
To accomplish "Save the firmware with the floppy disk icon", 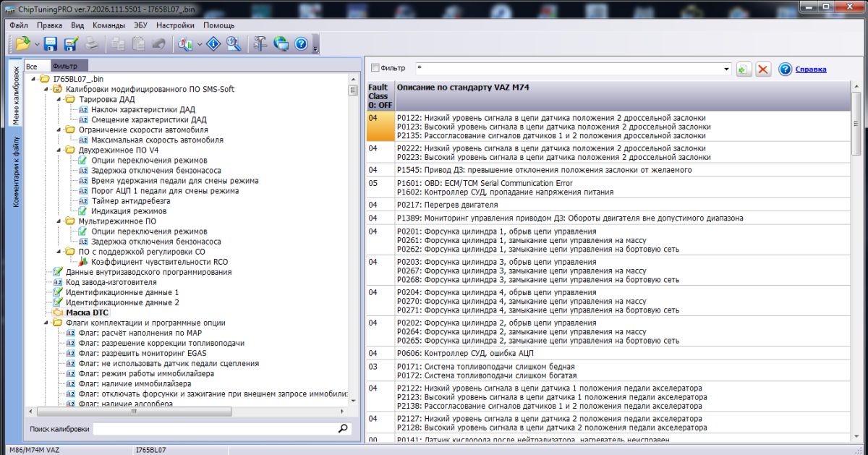I will pos(51,44).
